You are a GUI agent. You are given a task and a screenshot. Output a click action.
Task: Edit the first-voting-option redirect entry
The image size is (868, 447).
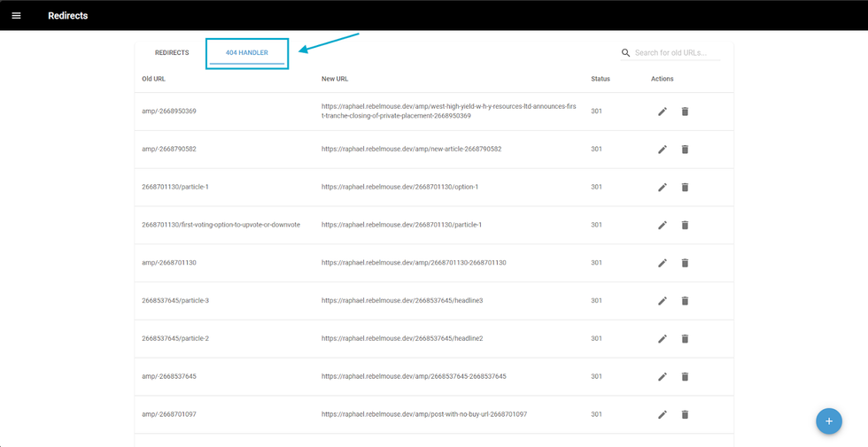pos(662,226)
